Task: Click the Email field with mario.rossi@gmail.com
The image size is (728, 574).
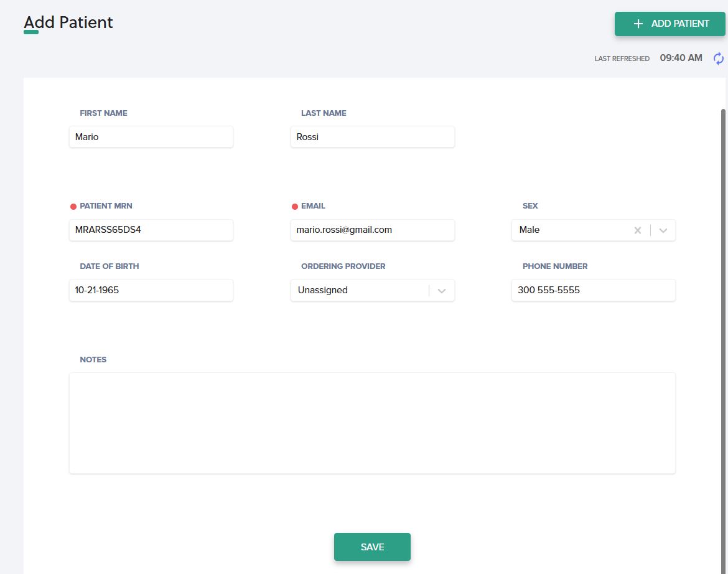Action: [372, 230]
